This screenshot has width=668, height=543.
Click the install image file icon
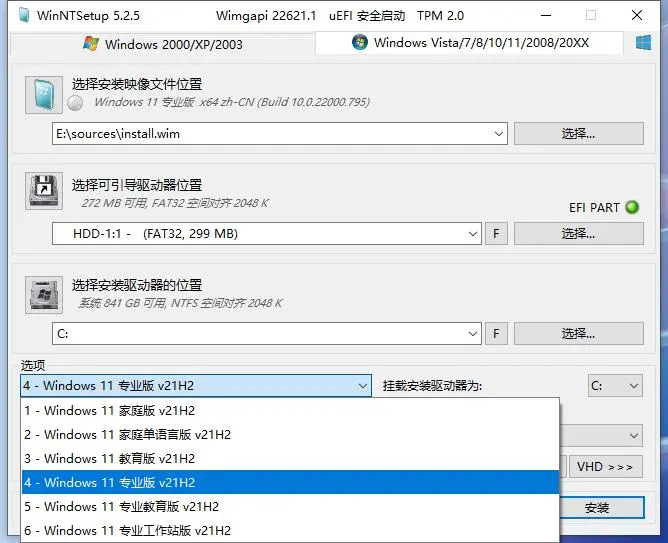pyautogui.click(x=44, y=95)
